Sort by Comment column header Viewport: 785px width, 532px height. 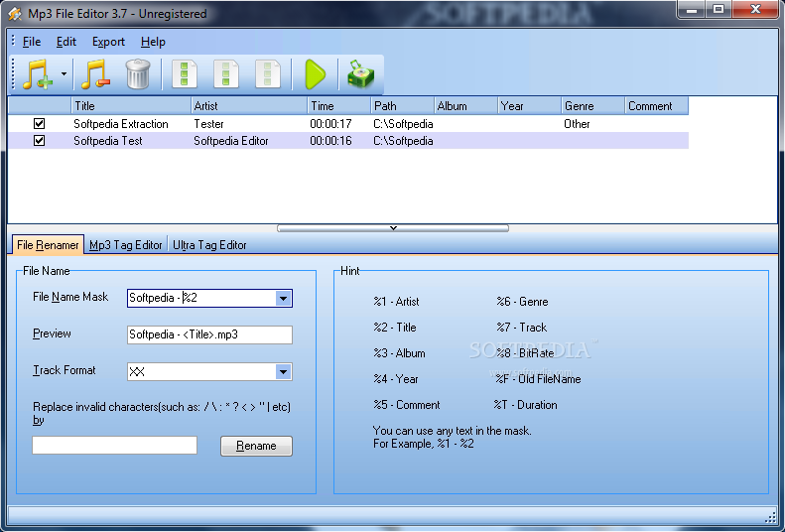[x=657, y=106]
